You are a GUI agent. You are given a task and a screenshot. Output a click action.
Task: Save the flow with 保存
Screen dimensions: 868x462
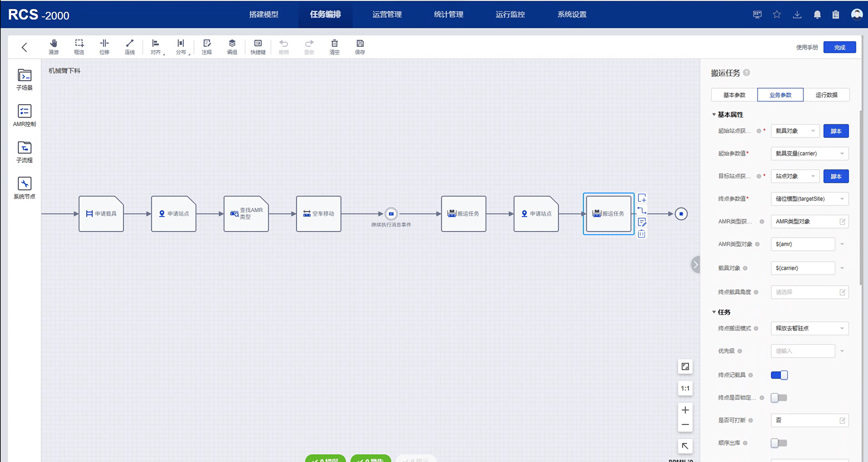coord(360,47)
